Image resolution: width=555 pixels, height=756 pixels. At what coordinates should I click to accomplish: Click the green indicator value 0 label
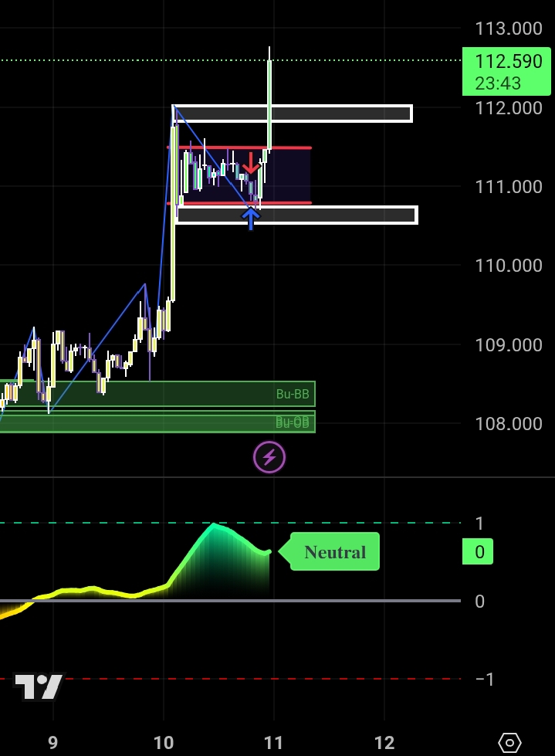coord(479,552)
